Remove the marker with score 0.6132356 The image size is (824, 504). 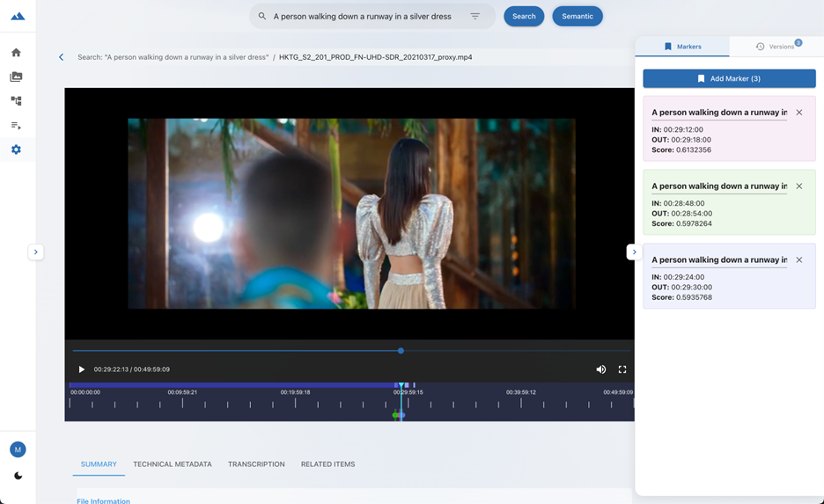(x=799, y=113)
